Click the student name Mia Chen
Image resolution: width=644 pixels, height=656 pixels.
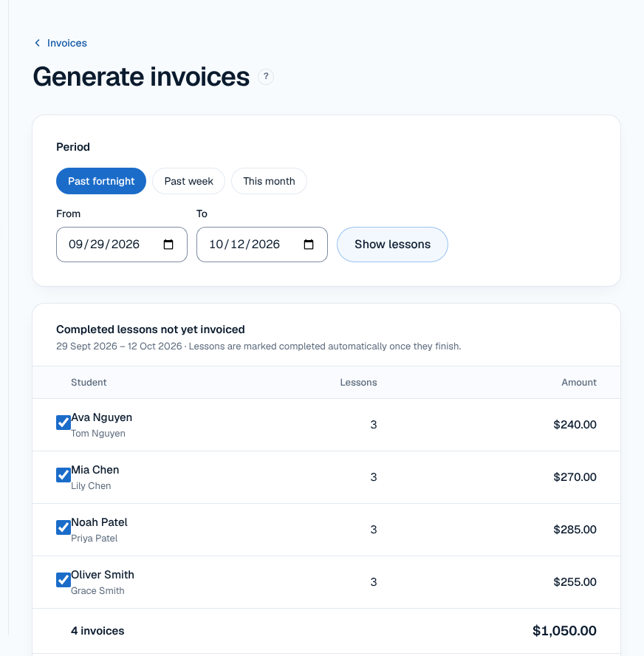[95, 470]
